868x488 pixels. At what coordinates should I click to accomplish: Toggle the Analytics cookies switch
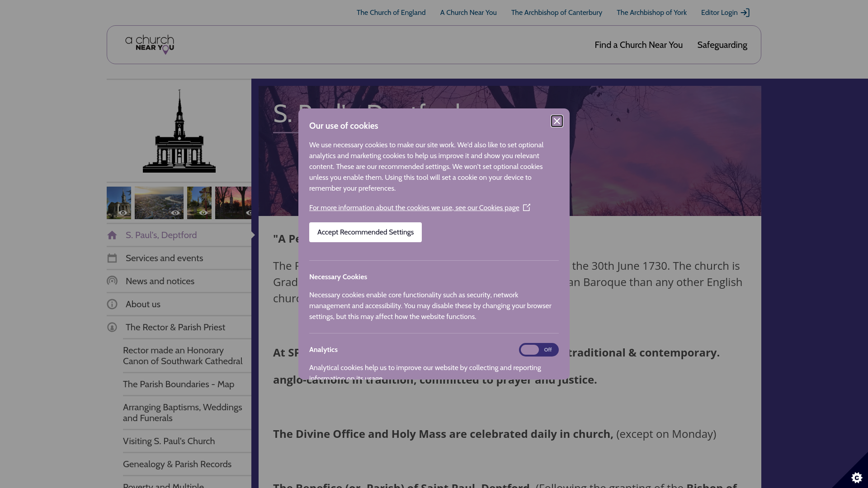(x=538, y=350)
